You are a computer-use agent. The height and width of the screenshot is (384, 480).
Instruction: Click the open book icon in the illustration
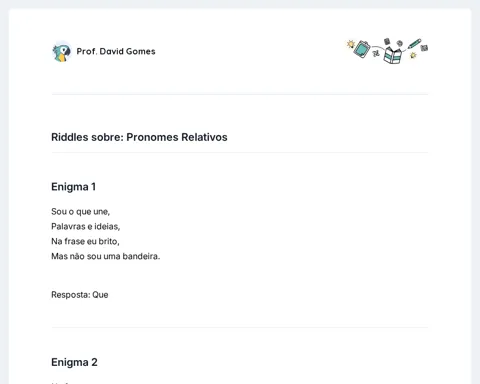click(393, 56)
